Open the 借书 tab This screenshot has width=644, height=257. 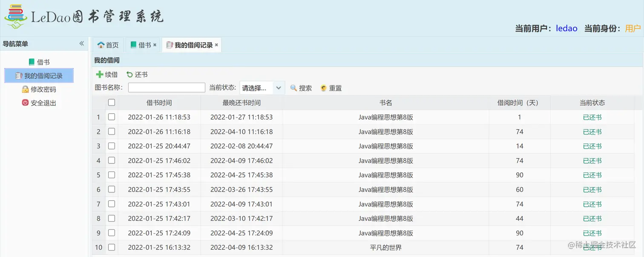(x=141, y=45)
